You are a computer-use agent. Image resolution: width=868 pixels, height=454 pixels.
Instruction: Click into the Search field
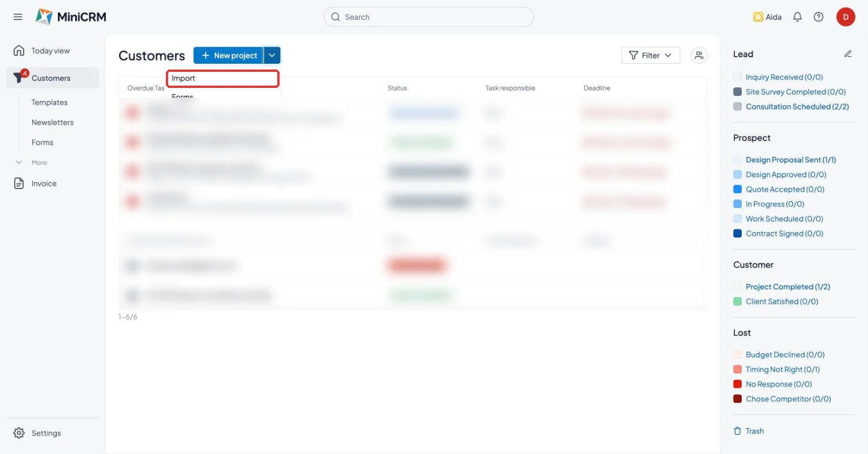[x=429, y=17]
